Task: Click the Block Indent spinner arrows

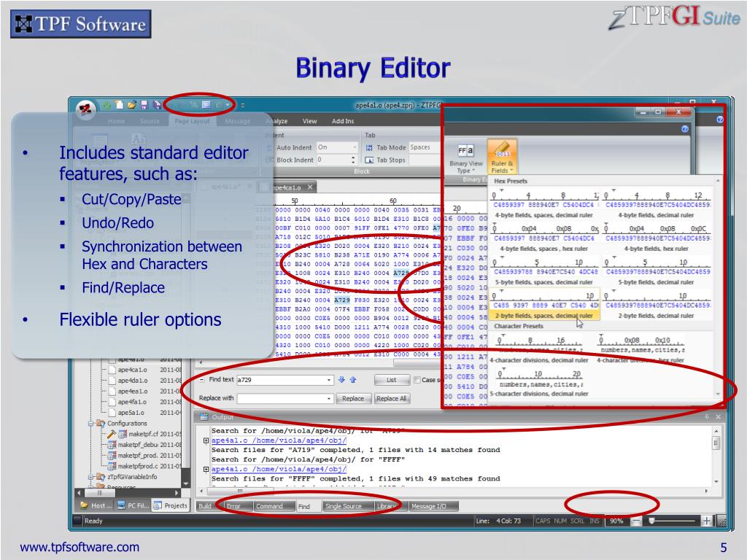Action: click(353, 160)
